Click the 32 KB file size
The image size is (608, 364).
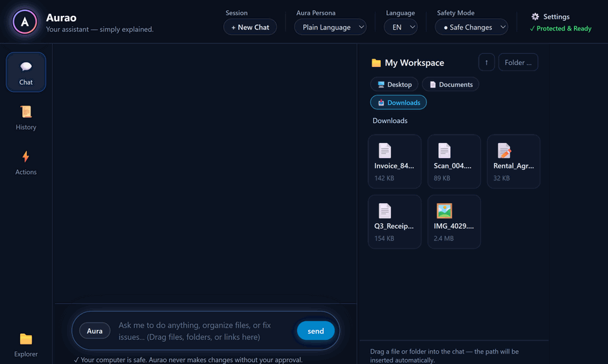(x=502, y=178)
